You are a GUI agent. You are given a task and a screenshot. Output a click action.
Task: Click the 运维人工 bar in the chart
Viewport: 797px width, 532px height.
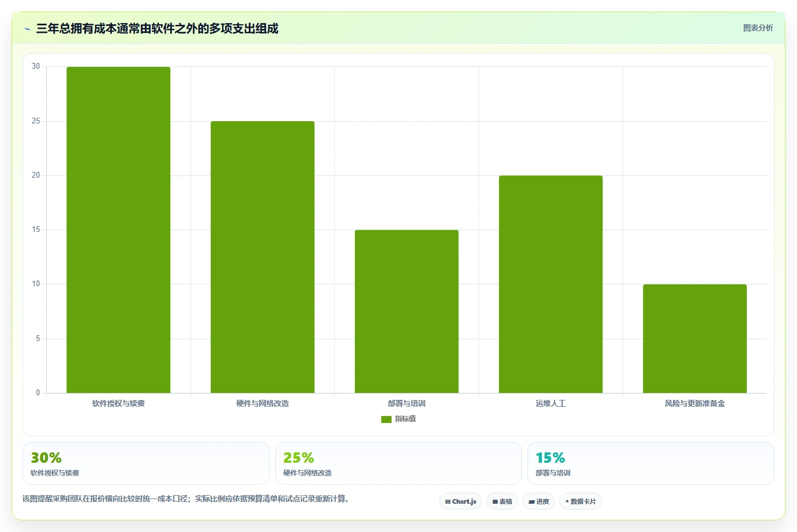[x=551, y=284]
